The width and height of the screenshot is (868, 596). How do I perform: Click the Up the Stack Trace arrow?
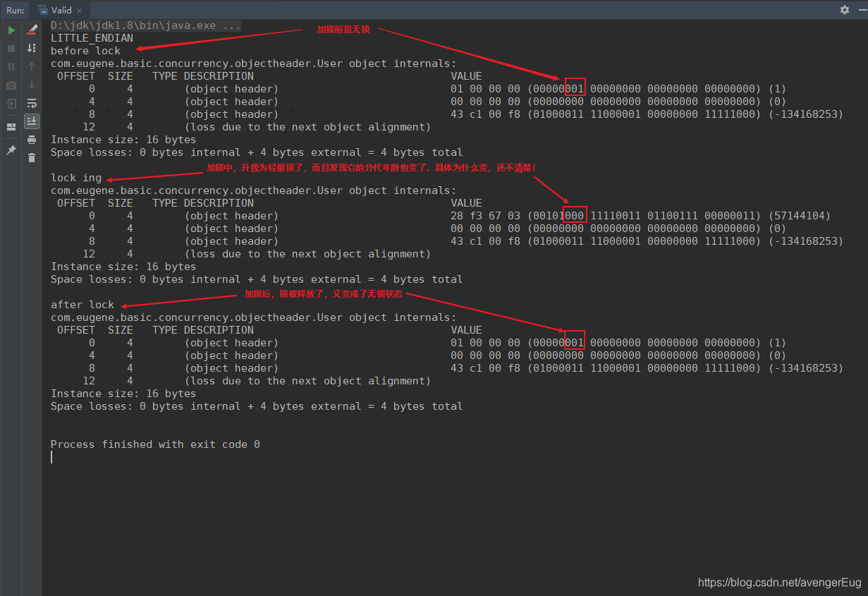pyautogui.click(x=32, y=66)
